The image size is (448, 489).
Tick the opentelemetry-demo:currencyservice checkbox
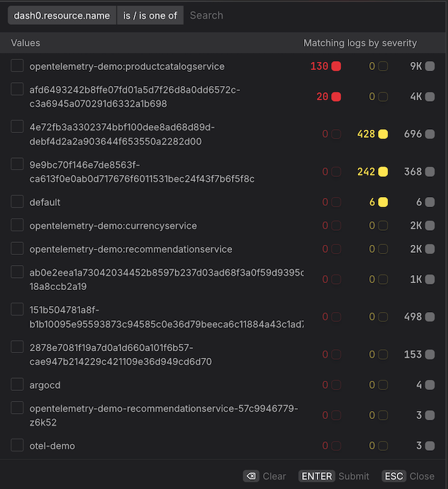click(17, 225)
